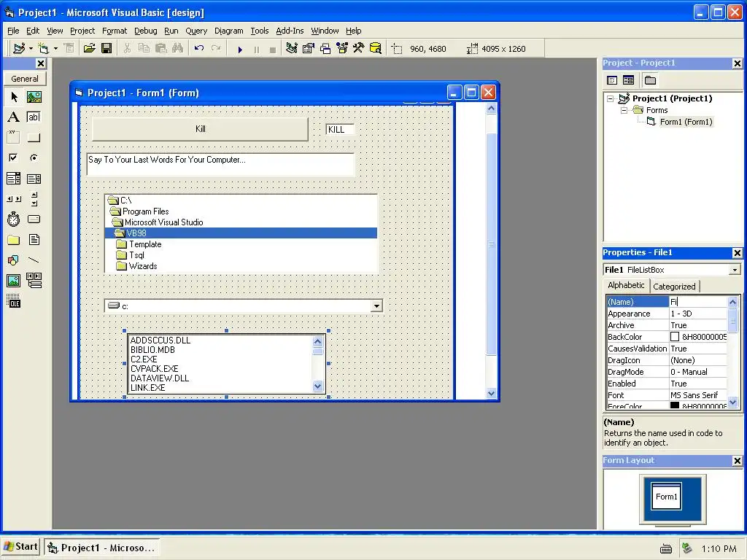Select the CommandButton control in the toolbox
Screen dimensions: 747x560
click(34, 138)
